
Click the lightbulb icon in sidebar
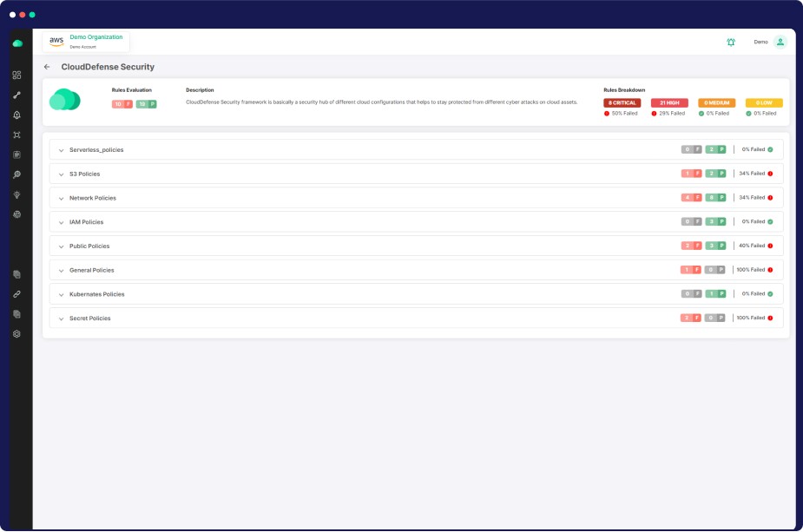pyautogui.click(x=16, y=194)
